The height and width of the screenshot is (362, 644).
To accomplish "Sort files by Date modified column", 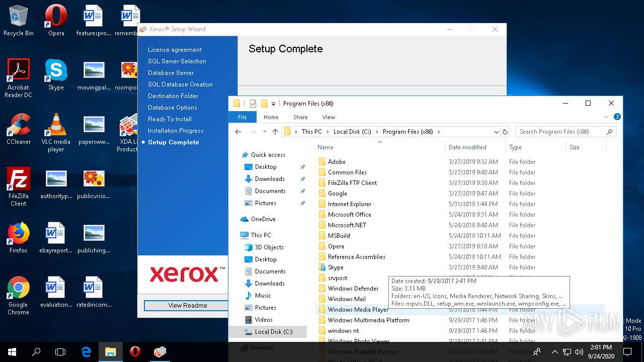I will [475, 147].
